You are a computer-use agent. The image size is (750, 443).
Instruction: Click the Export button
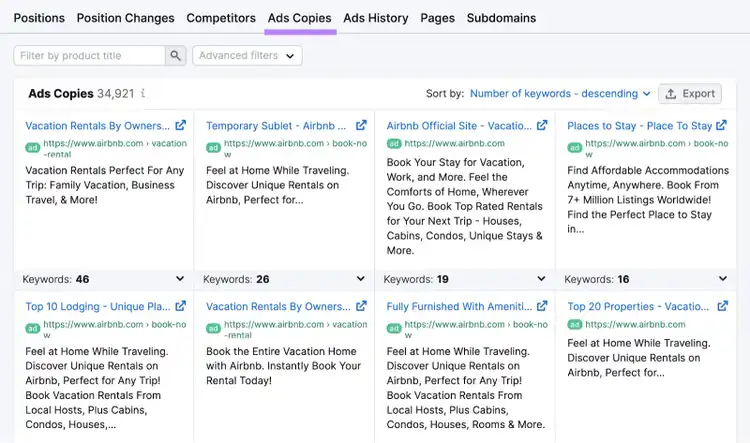[690, 94]
